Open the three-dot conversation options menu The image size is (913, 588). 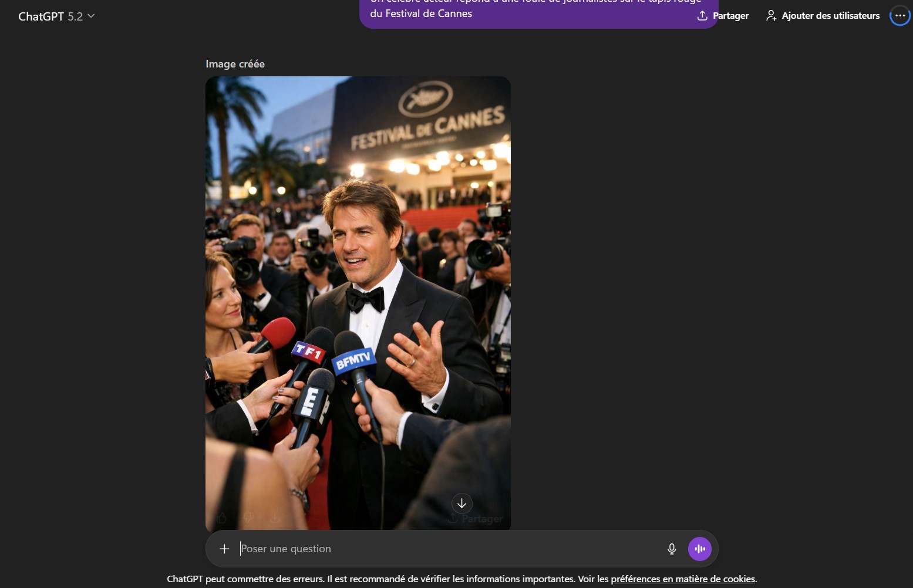(x=899, y=16)
